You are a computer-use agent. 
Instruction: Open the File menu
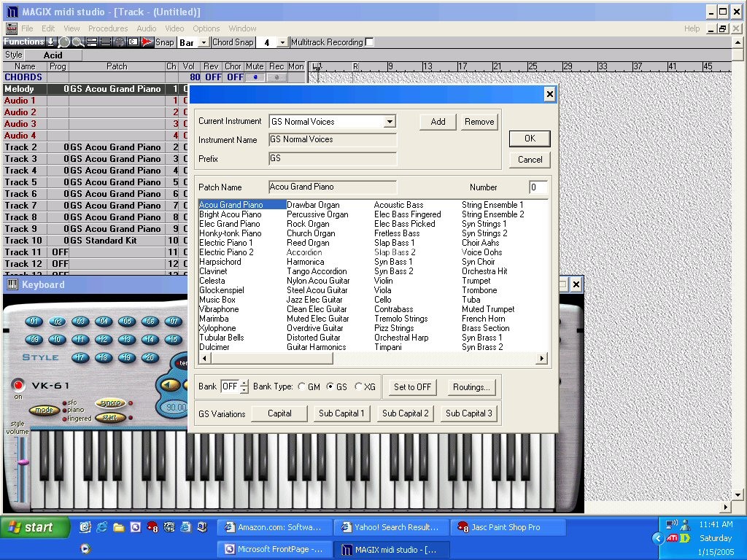[27, 28]
